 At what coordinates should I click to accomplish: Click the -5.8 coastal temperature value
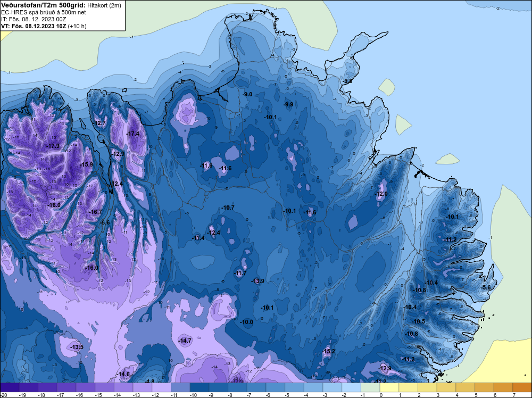pyautogui.click(x=347, y=81)
